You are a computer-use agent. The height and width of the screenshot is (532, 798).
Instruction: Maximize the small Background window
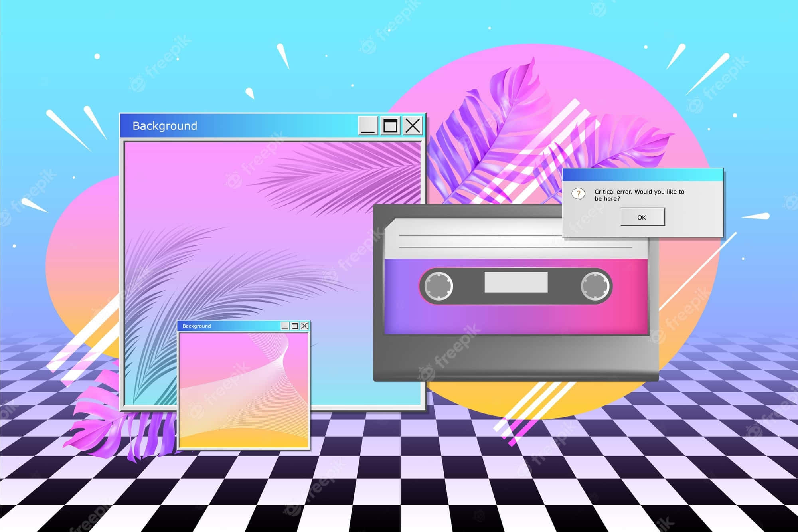[295, 326]
